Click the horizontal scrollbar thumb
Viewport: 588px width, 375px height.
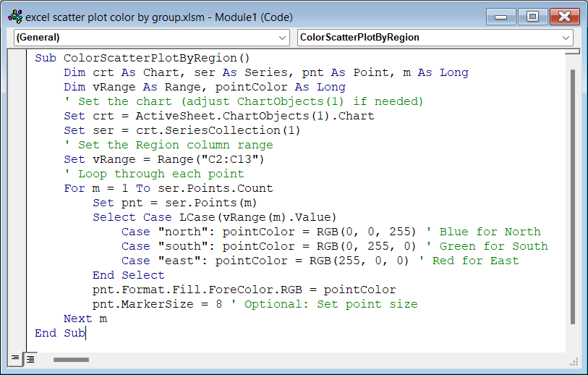pos(71,359)
